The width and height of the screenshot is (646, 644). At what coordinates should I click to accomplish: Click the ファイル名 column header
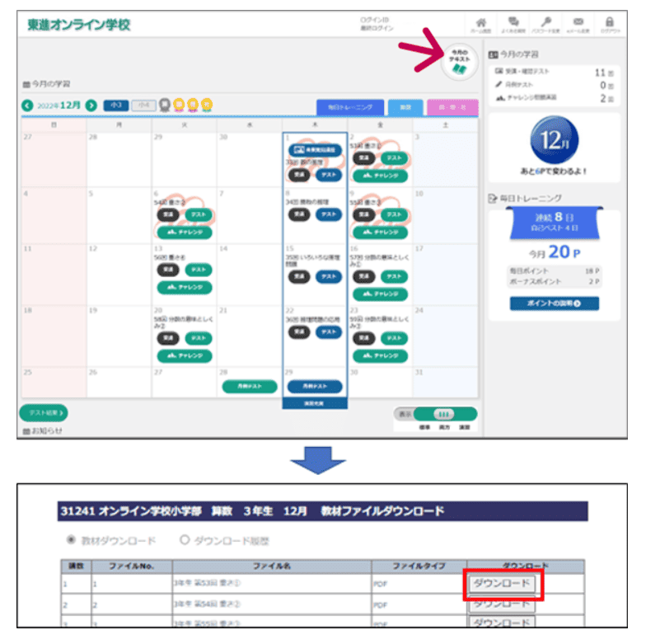coord(272,566)
